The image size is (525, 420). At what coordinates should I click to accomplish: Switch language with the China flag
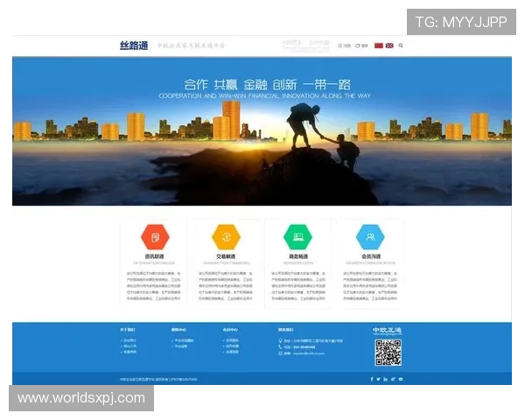click(379, 45)
